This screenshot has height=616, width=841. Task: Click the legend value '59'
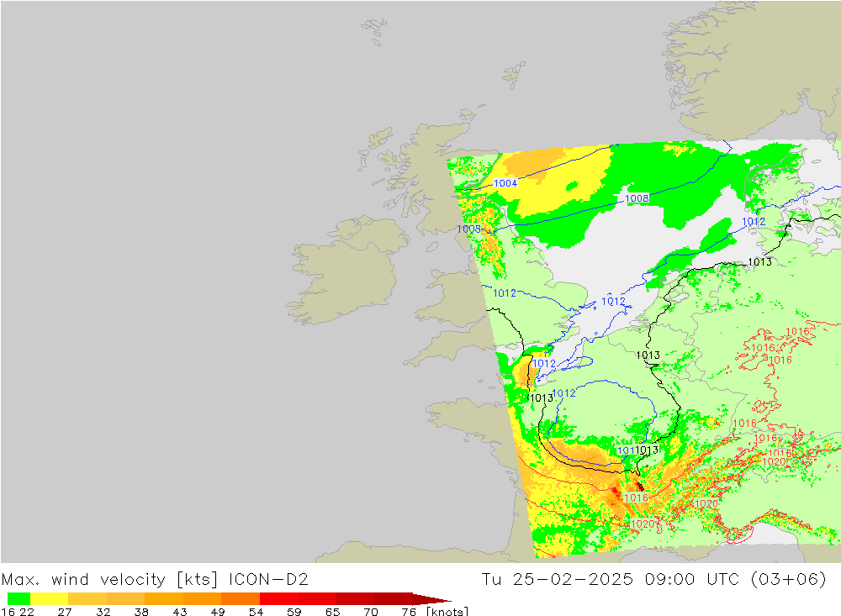(x=294, y=612)
